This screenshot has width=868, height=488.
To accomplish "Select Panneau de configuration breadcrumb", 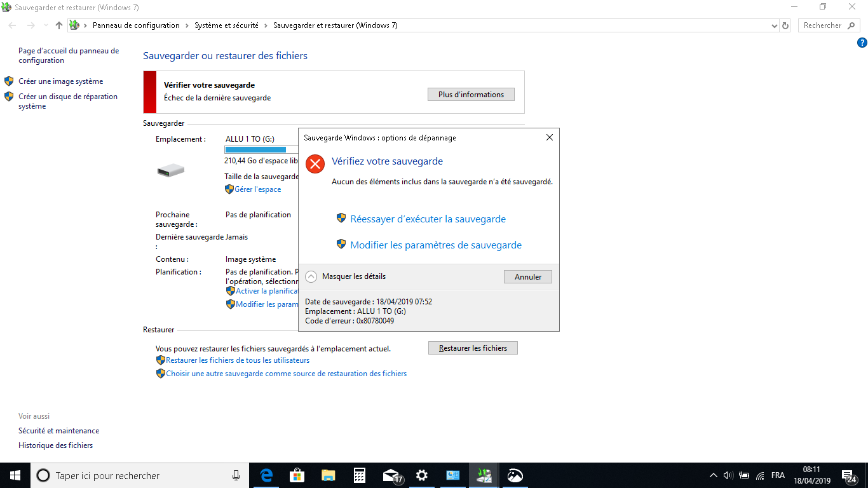I will coord(136,25).
